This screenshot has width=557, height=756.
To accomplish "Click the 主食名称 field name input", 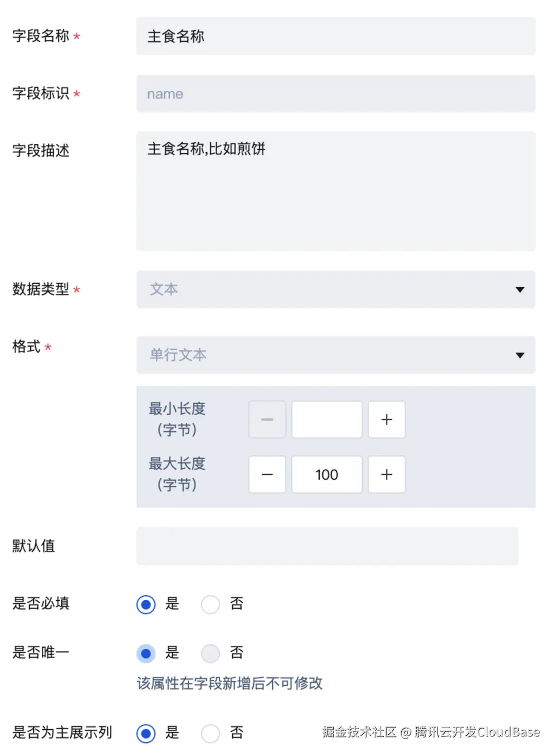I will pos(335,36).
